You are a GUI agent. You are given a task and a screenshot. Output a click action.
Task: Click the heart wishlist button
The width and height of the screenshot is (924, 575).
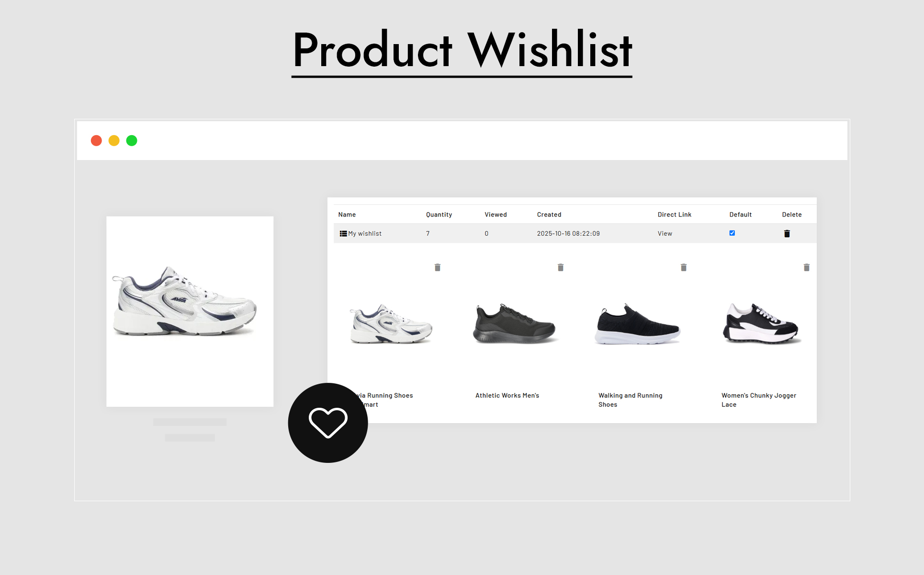pos(328,423)
